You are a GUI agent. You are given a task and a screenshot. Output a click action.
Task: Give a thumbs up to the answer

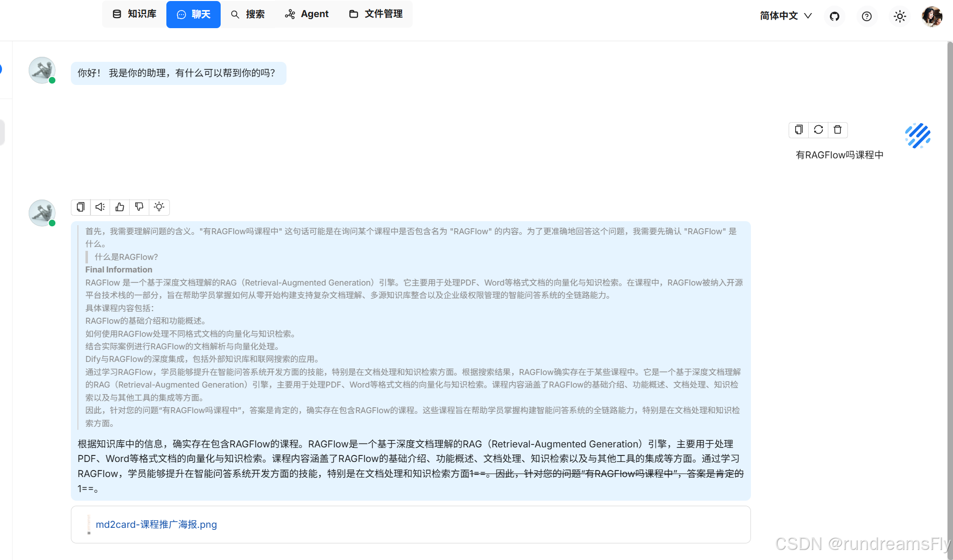pyautogui.click(x=119, y=207)
